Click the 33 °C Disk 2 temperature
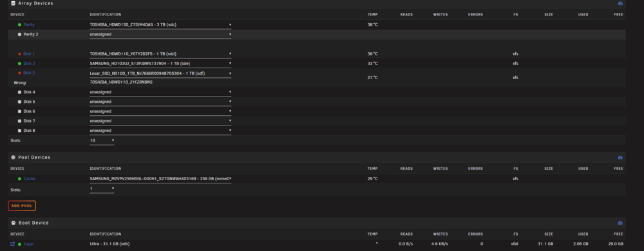The image size is (644, 251). (372, 64)
